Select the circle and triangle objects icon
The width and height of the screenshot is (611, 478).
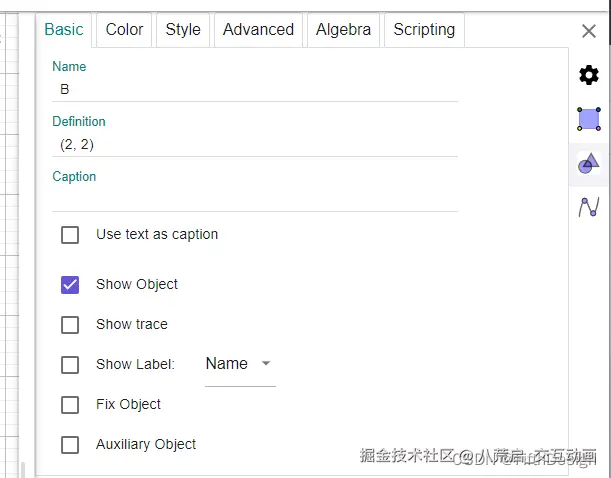589,163
